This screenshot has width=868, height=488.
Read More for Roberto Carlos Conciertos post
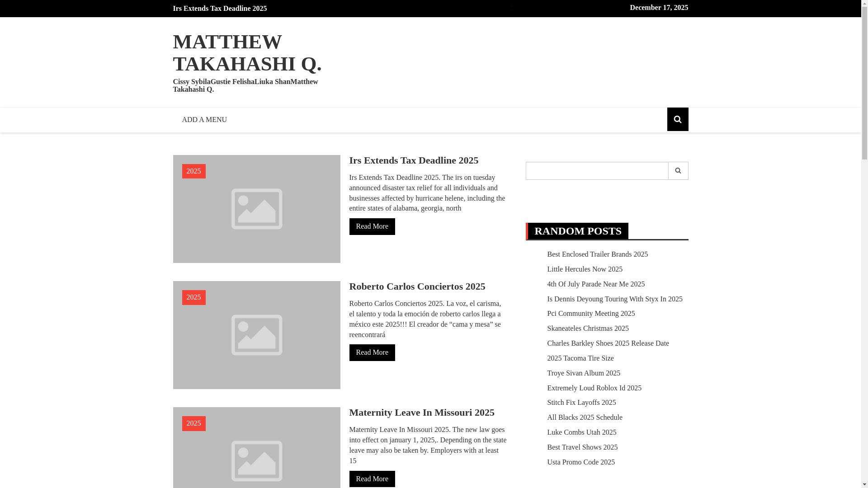[x=372, y=352]
